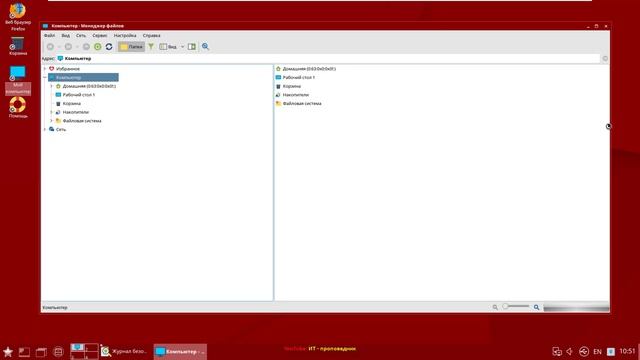Go forward using the toolbar forward arrow

(x=68, y=47)
